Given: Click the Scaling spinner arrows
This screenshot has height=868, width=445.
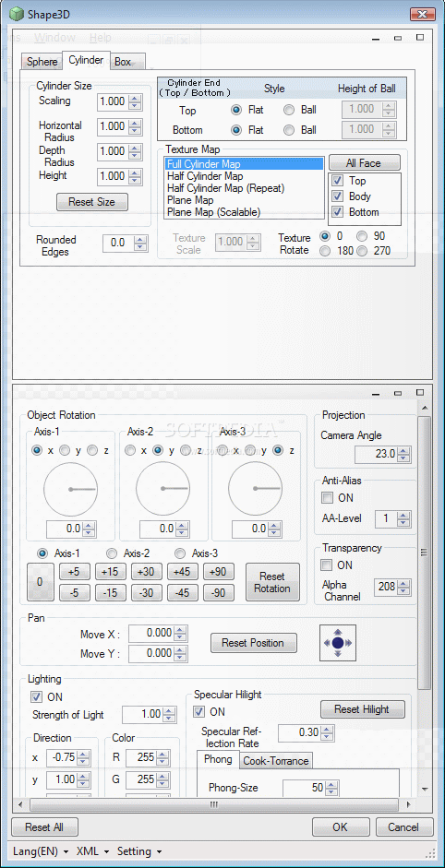Looking at the screenshot, I should point(136,101).
